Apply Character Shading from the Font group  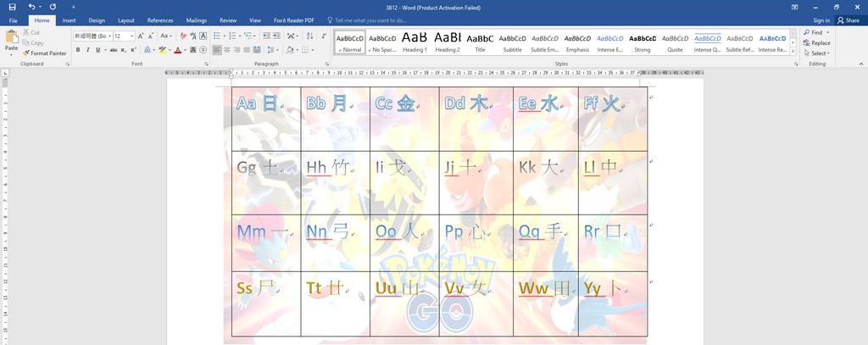(193, 50)
